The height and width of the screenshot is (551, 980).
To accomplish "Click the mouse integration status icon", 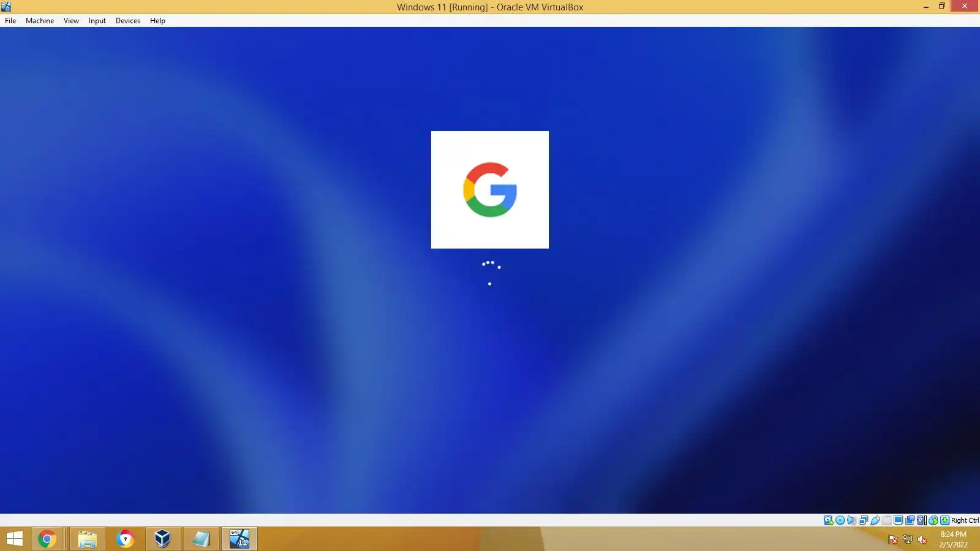I will [x=933, y=520].
